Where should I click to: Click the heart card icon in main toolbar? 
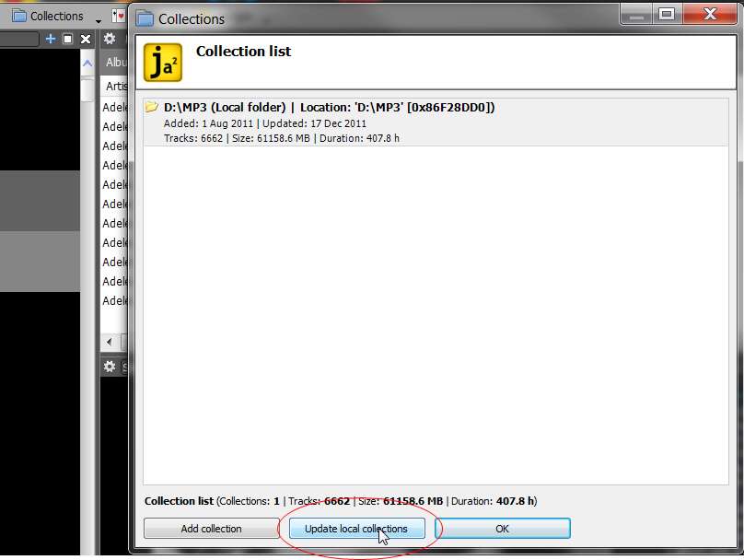point(118,16)
